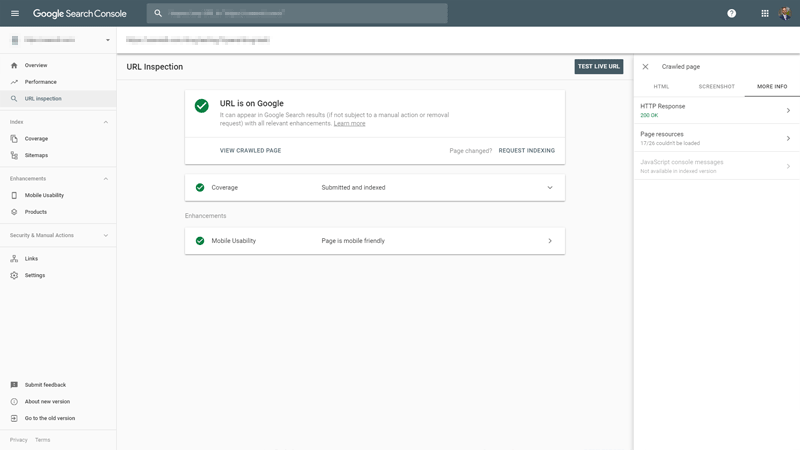This screenshot has width=800, height=450.
Task: Expand the Coverage section chevron
Action: (549, 187)
